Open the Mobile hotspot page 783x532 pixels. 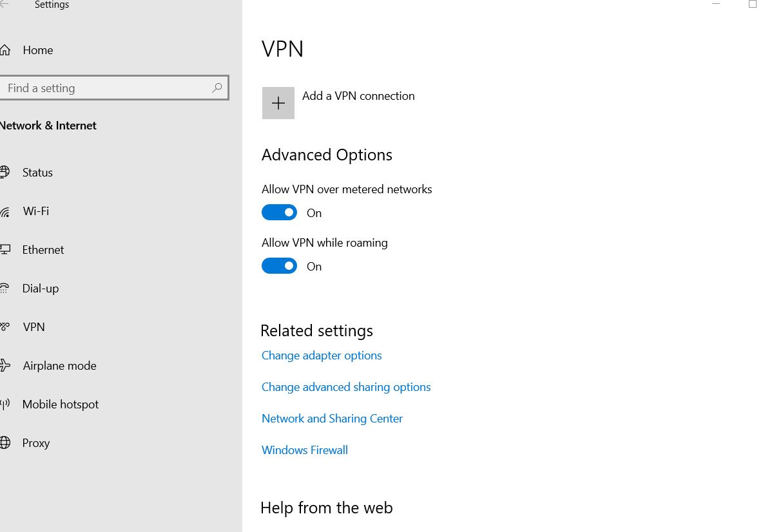(61, 404)
